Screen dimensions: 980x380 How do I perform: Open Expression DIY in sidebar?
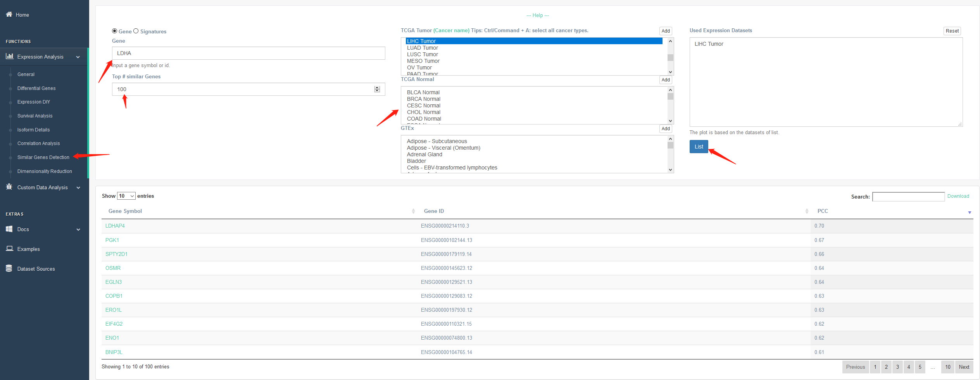(34, 102)
